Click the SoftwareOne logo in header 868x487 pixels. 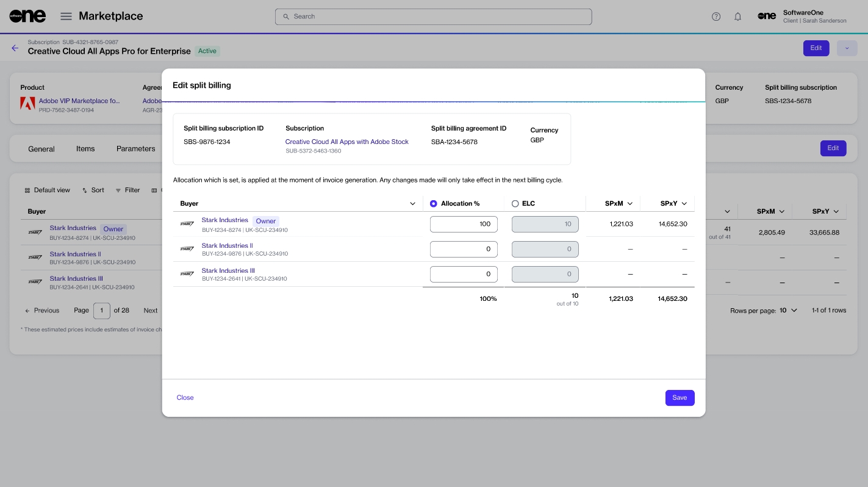[x=27, y=16]
